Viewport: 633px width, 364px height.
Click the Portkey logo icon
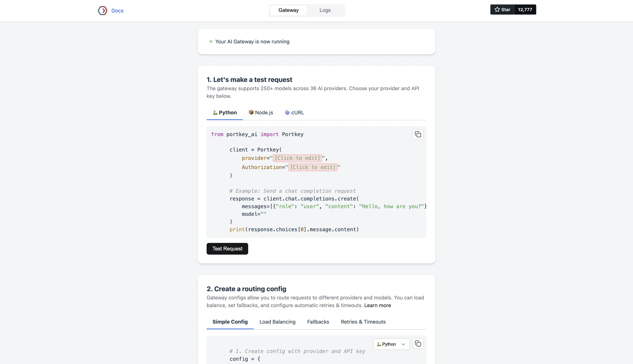102,10
